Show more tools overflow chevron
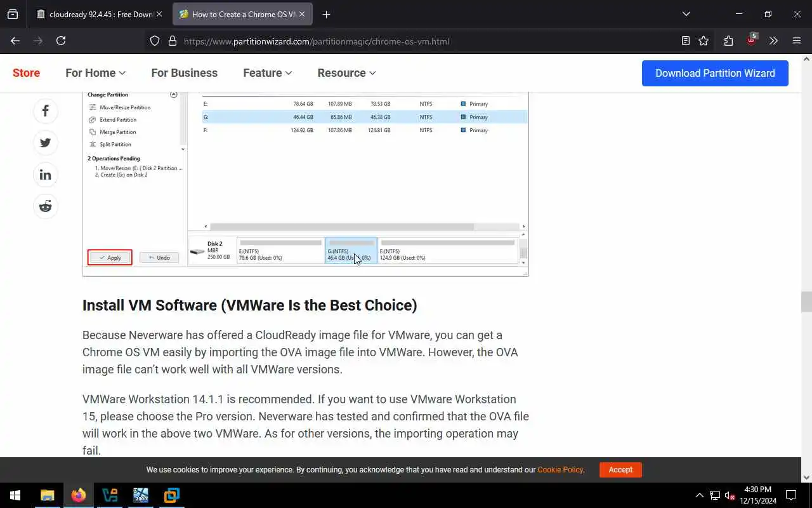 coord(773,41)
